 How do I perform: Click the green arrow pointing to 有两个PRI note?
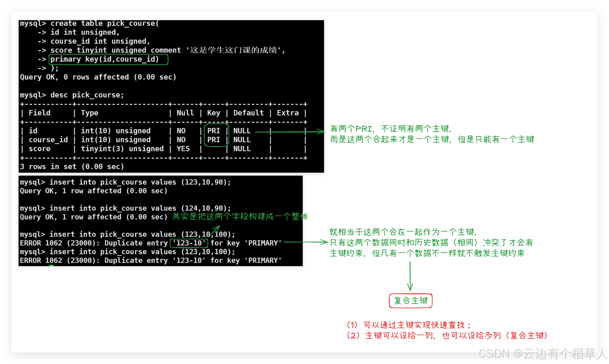point(289,132)
